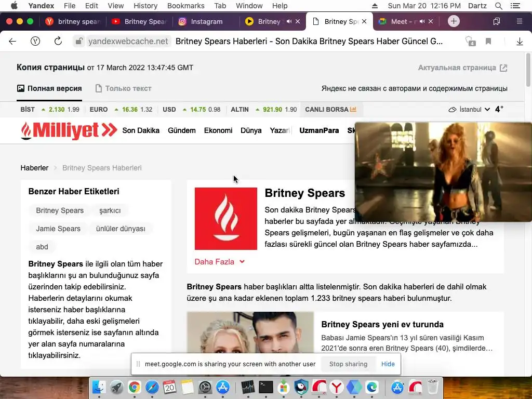The image size is (532, 399).
Task: Switch to the Instagram tab
Action: 207,21
